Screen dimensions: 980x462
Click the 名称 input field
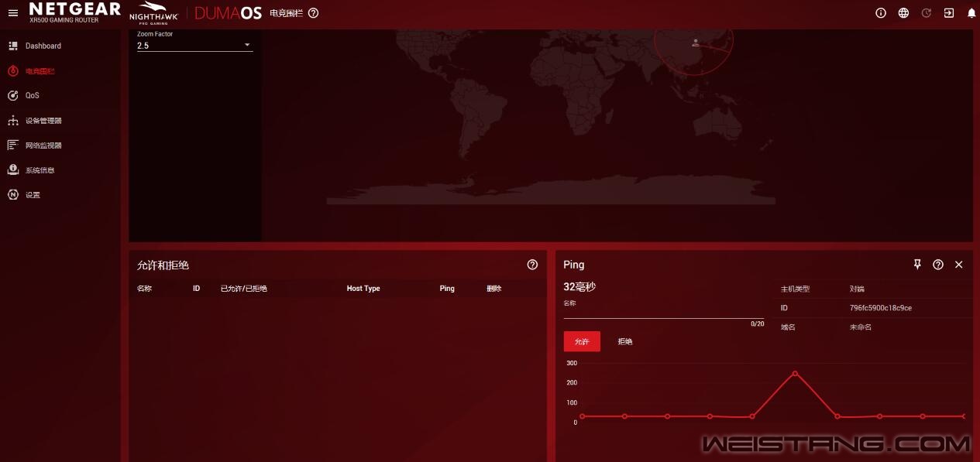point(663,312)
